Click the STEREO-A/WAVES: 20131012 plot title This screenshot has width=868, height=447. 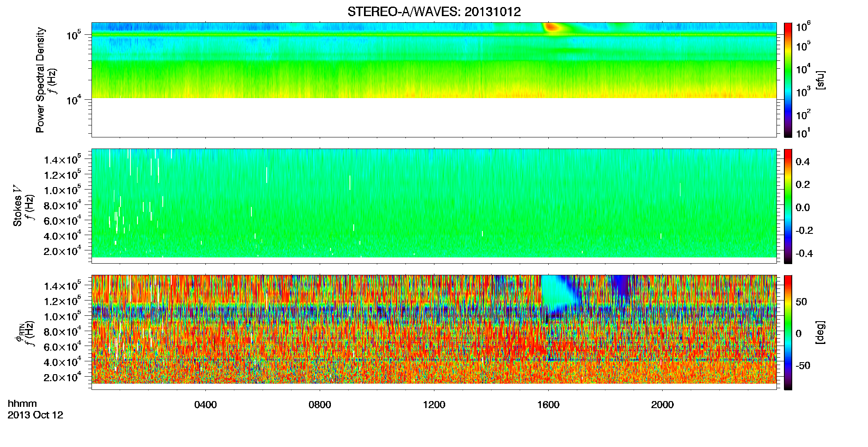click(x=434, y=12)
